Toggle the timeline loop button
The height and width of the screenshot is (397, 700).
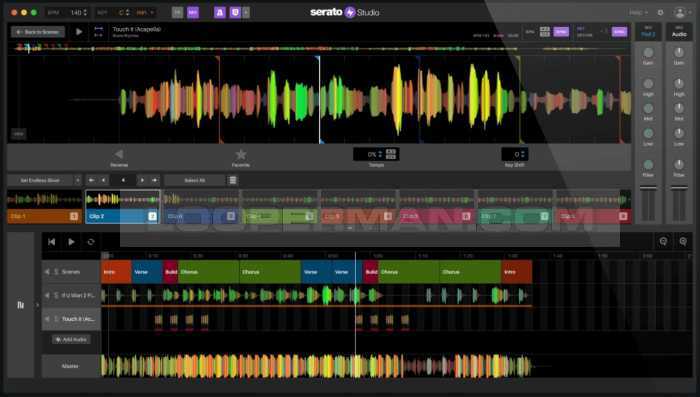pos(91,242)
